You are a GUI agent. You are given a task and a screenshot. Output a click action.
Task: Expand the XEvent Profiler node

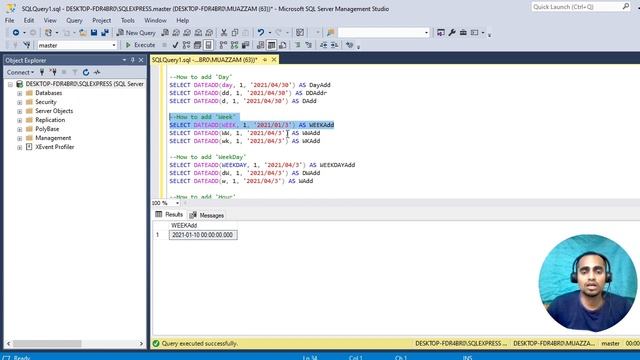[x=19, y=147]
